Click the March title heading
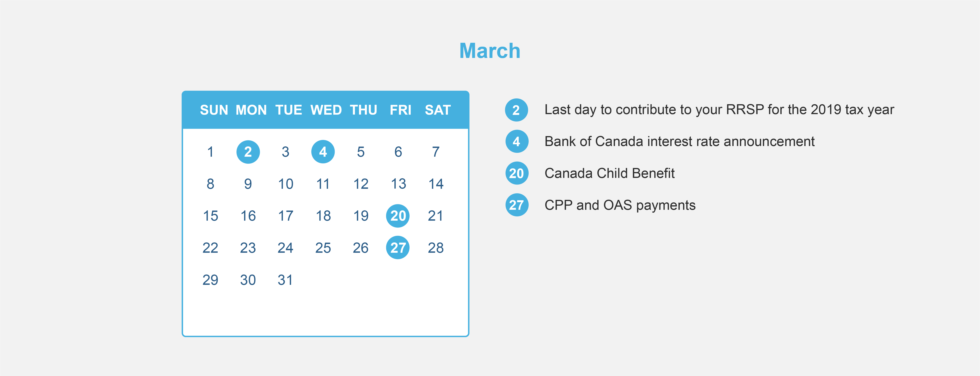Viewport: 980px width, 376px height. point(490,51)
